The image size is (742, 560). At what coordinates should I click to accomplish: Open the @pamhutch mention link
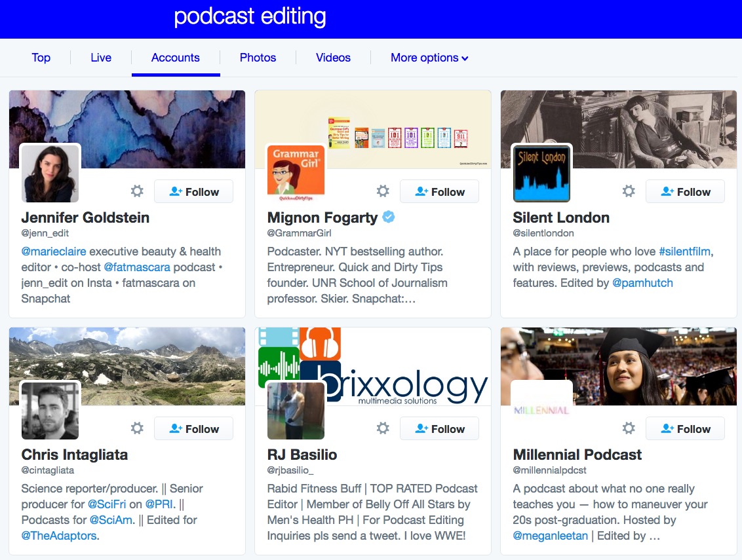pos(642,283)
